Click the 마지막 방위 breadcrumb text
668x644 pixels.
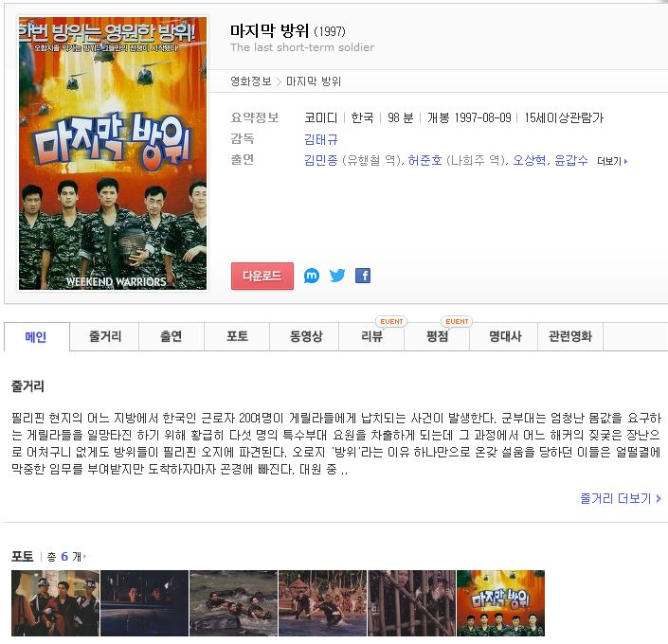(x=314, y=80)
